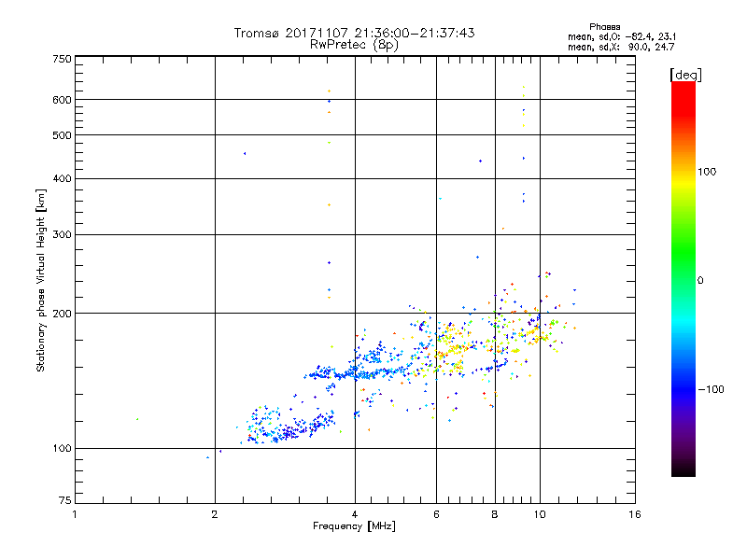Viewport: 747px width, 560px height.
Task: Click the x-axis tick label "10"
Action: click(x=540, y=514)
